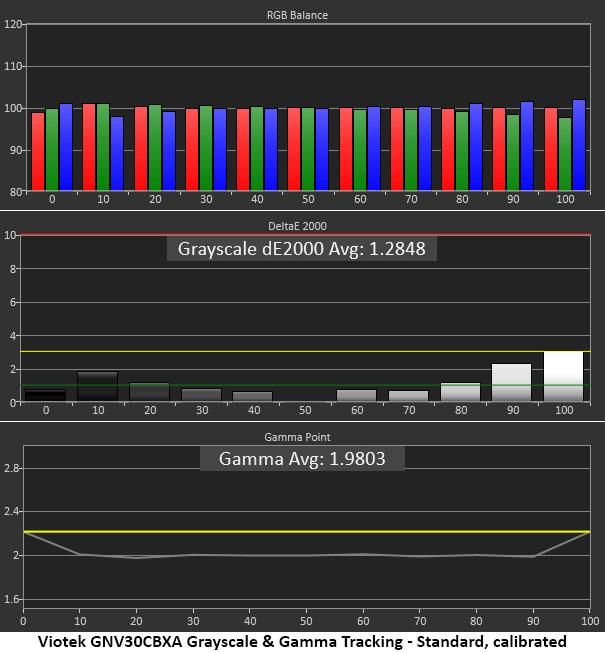
Task: Click the green bar at 40 in RGB Balance
Action: coord(257,149)
